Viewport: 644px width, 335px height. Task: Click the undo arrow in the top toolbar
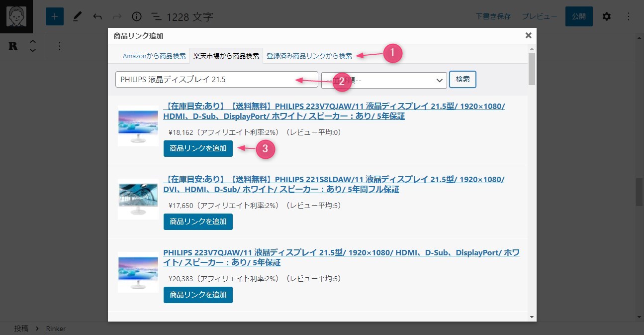pos(97,16)
